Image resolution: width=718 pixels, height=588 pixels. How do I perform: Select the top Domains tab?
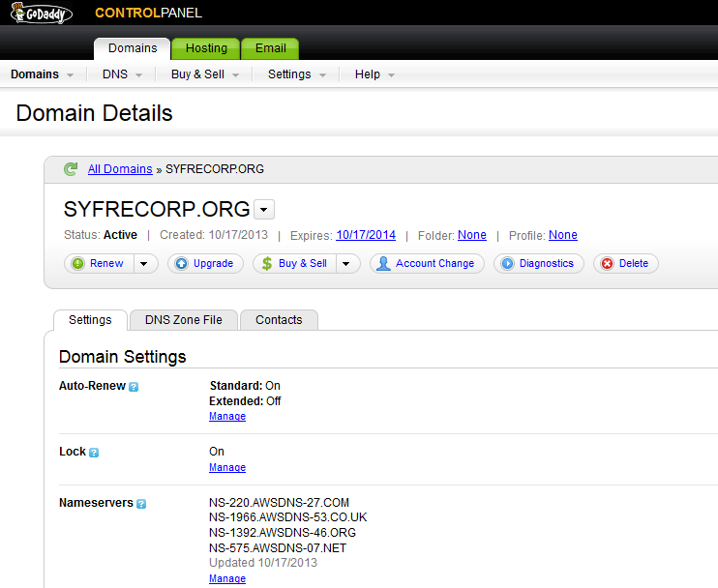133,48
